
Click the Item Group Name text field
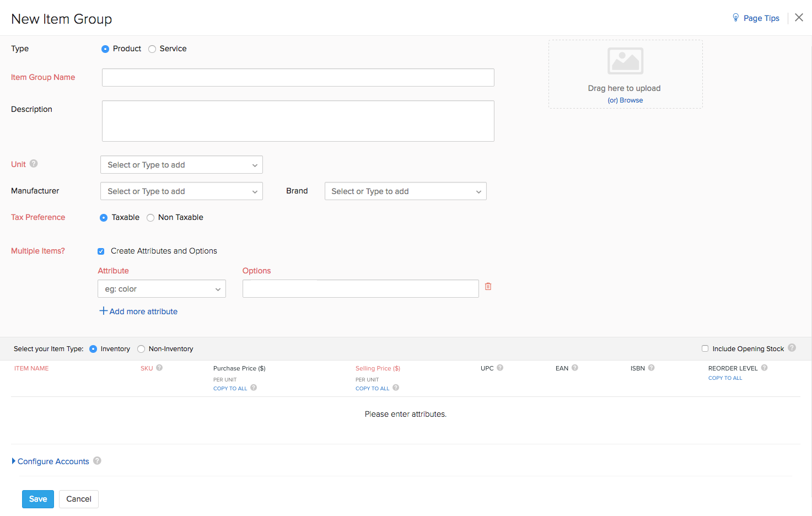[x=298, y=78]
